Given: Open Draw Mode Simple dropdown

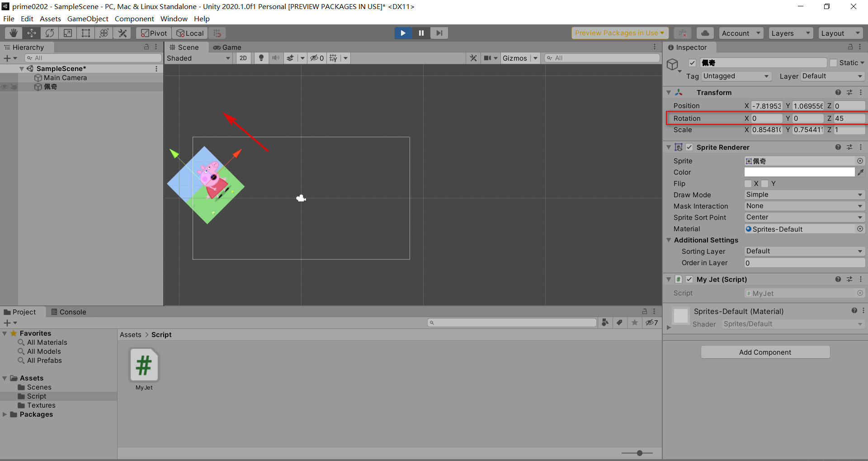Looking at the screenshot, I should tap(804, 195).
